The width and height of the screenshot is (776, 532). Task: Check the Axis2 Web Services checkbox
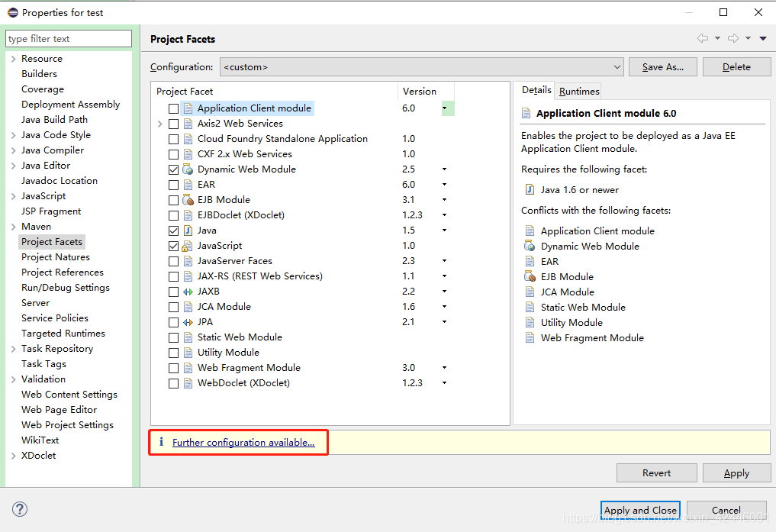[173, 124]
